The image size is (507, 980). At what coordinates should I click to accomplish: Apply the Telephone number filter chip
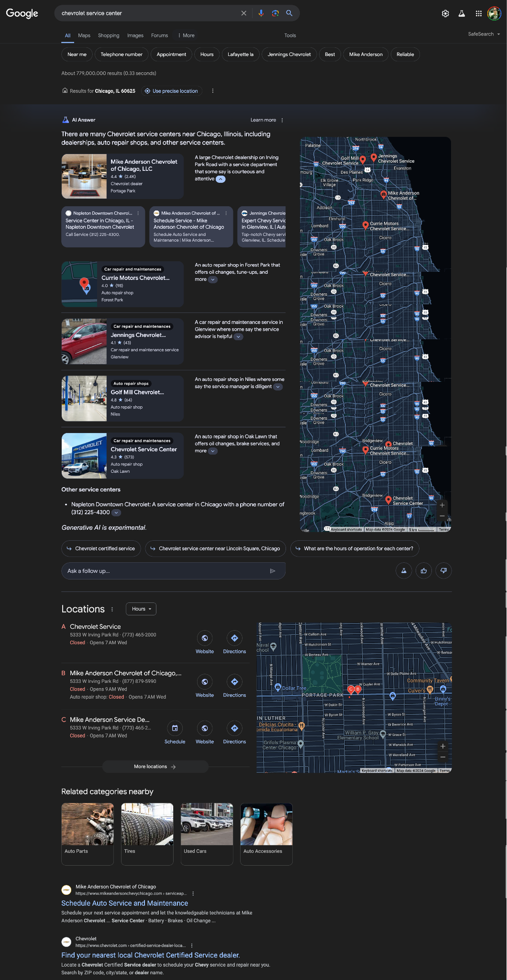point(121,55)
